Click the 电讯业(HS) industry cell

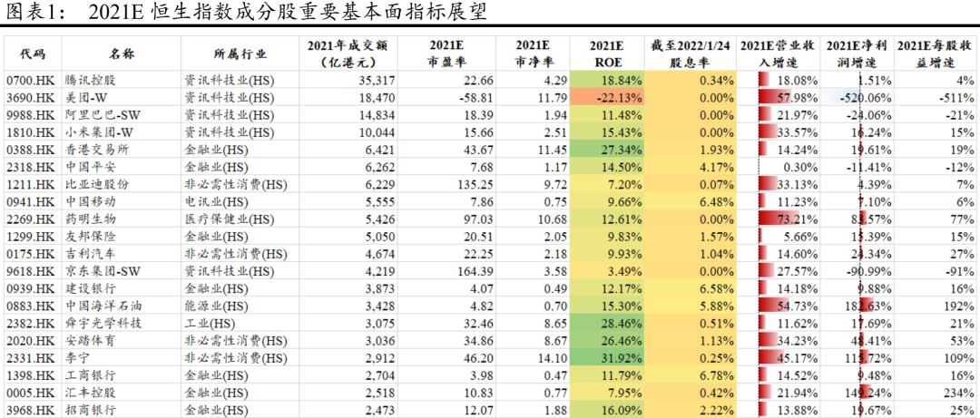(x=216, y=203)
